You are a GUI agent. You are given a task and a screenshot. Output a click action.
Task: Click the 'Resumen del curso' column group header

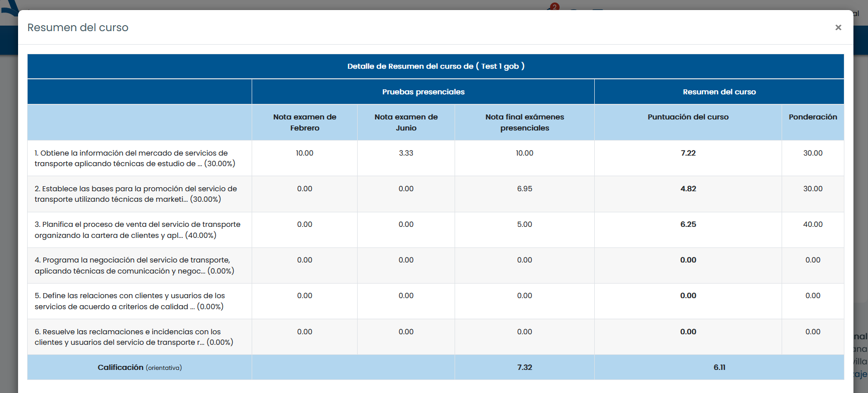719,92
